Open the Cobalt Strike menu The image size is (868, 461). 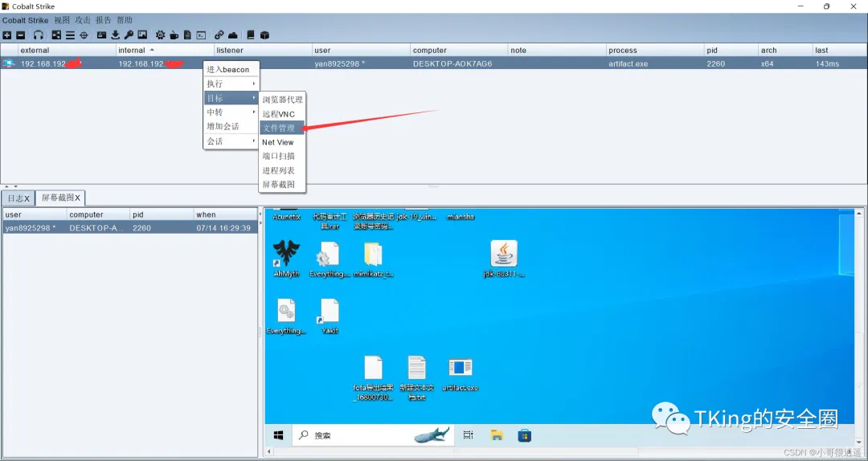(x=25, y=20)
